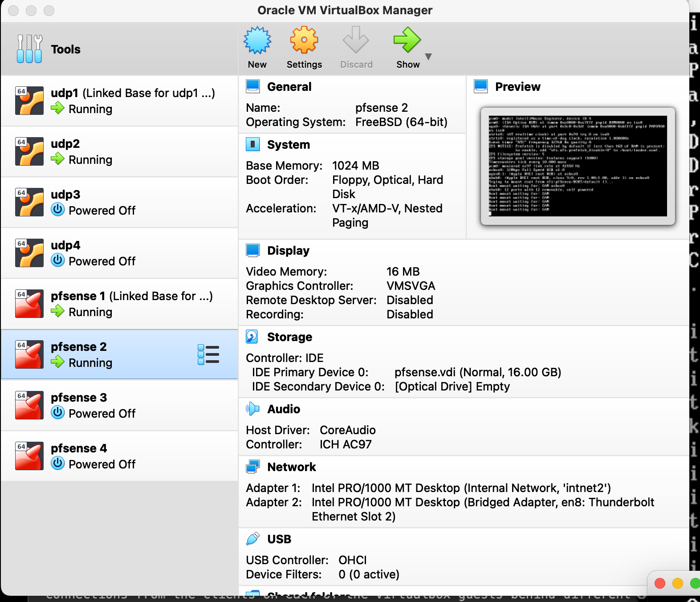Select the udp2 virtual machine
The image size is (700, 602).
coord(119,151)
